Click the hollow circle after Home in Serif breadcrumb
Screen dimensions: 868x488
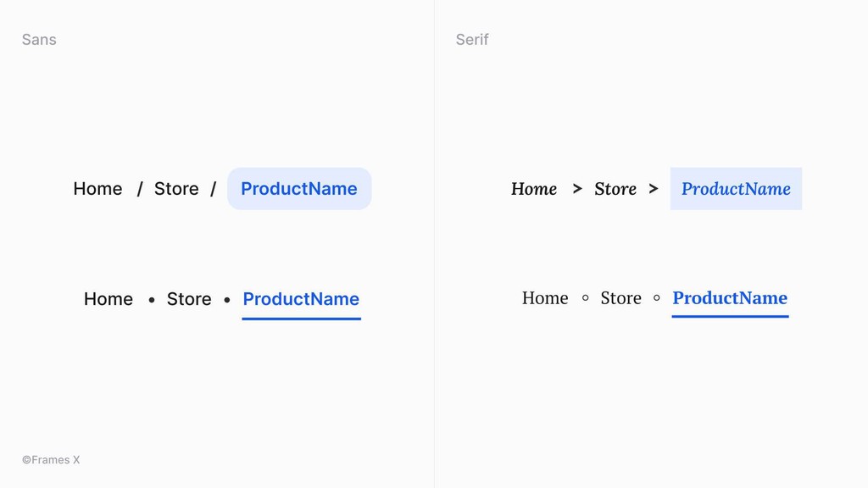(586, 298)
